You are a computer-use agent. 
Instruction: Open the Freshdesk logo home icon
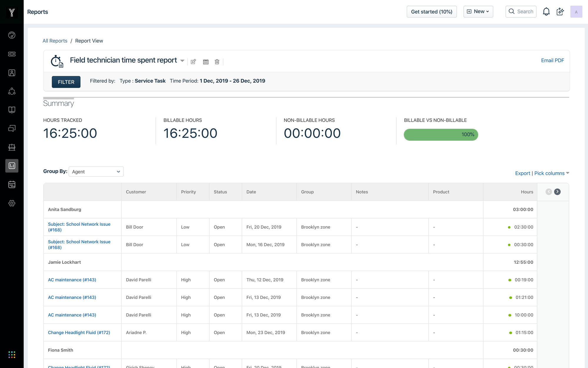click(x=12, y=12)
